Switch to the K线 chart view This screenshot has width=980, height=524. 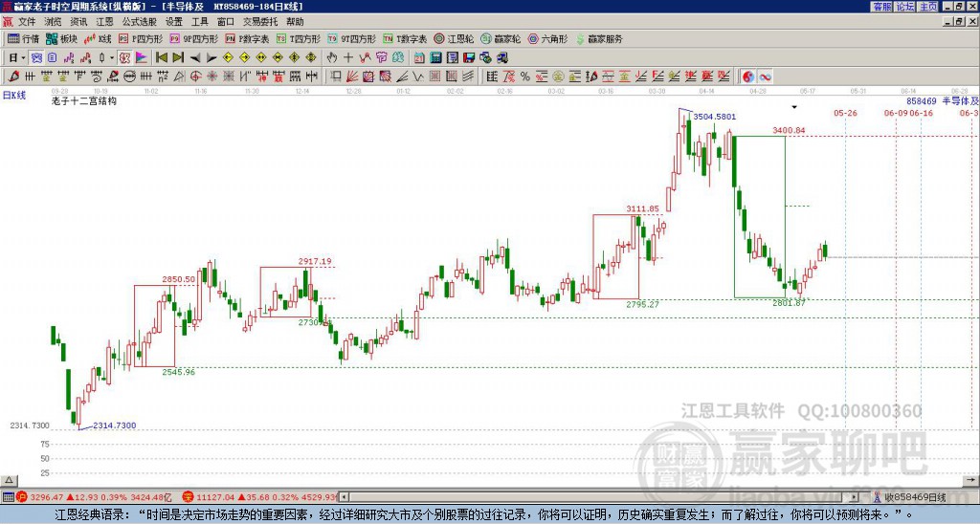(98, 38)
